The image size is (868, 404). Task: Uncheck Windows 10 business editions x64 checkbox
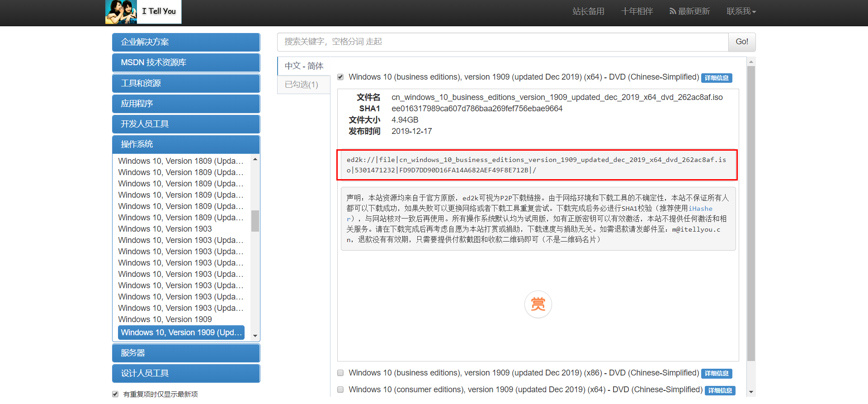coord(340,77)
